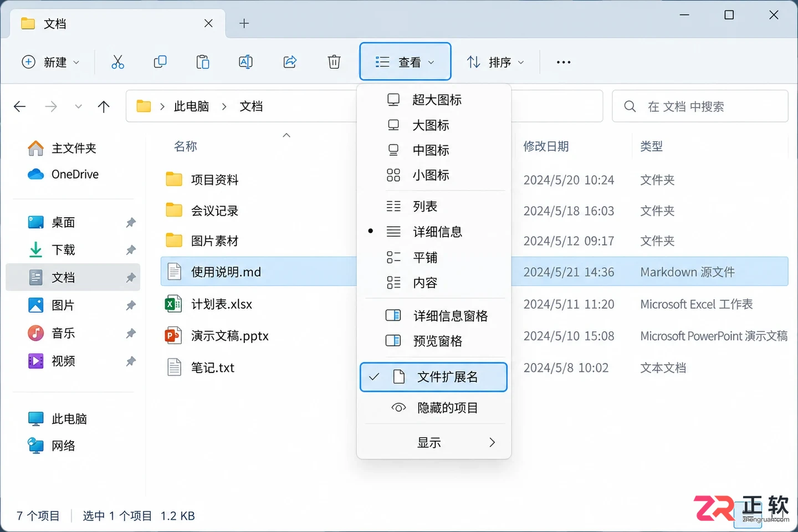The height and width of the screenshot is (532, 798).
Task: Open 图片 in navigation pane
Action: [x=73, y=305]
